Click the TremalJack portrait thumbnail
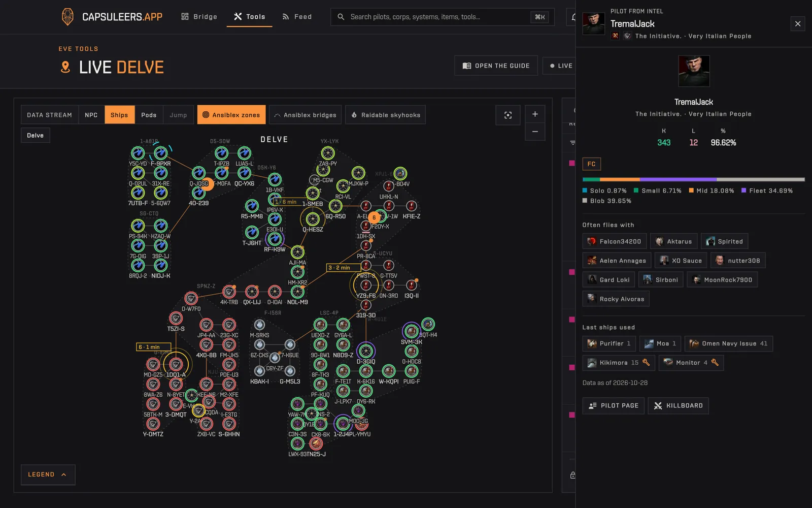This screenshot has width=812, height=508. pos(594,23)
